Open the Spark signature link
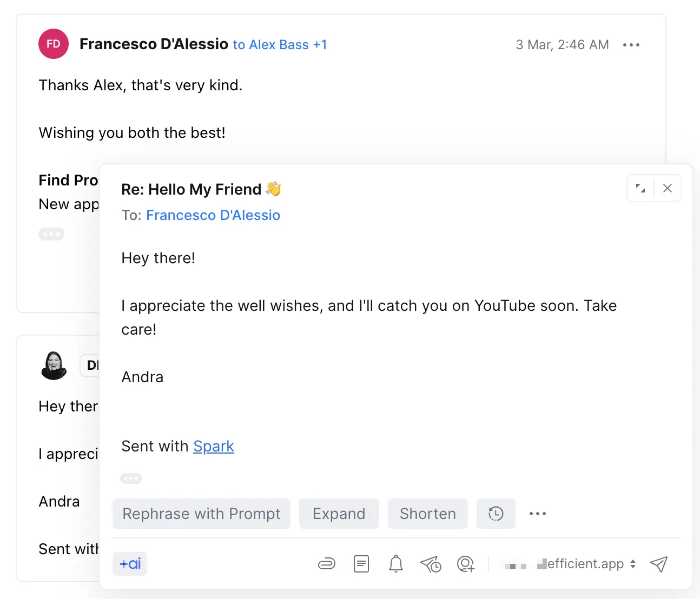700x599 pixels. point(214,447)
